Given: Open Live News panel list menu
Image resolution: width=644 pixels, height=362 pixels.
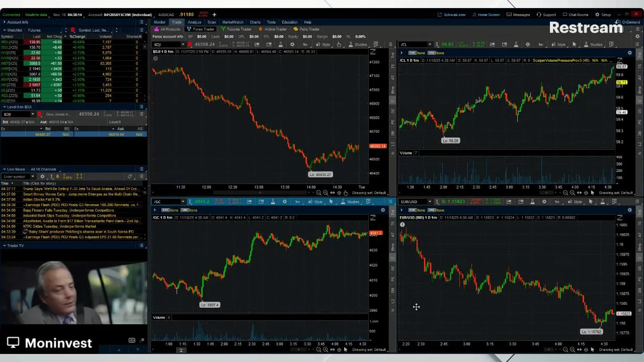Looking at the screenshot, I should [x=141, y=169].
